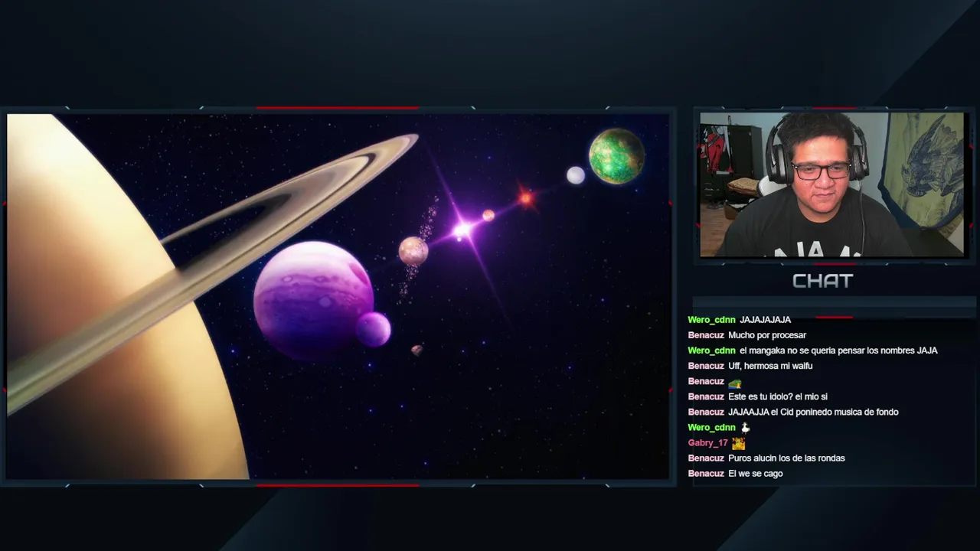
Task: Click message 'Puros alucin los de las rondas'
Action: pyautogui.click(x=786, y=458)
